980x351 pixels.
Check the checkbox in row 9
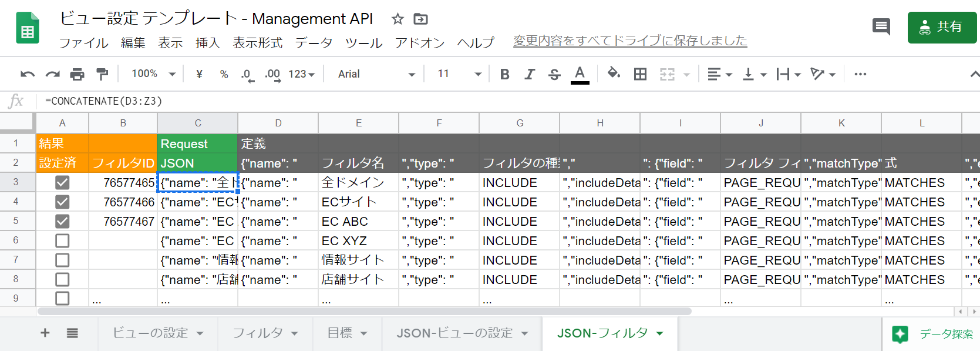(x=62, y=298)
